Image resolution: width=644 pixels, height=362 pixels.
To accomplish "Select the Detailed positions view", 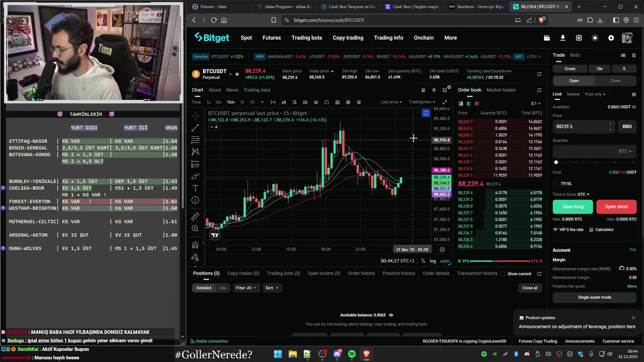I will tap(204, 288).
